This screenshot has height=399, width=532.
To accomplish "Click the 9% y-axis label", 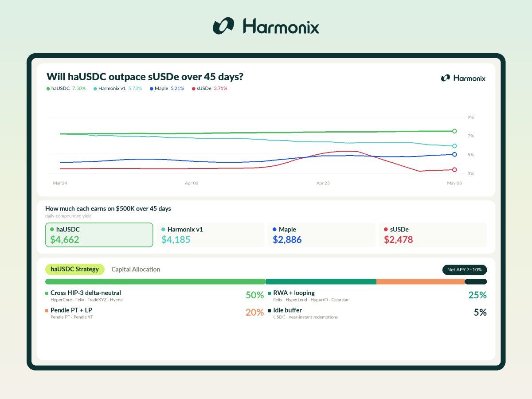I will (x=471, y=117).
